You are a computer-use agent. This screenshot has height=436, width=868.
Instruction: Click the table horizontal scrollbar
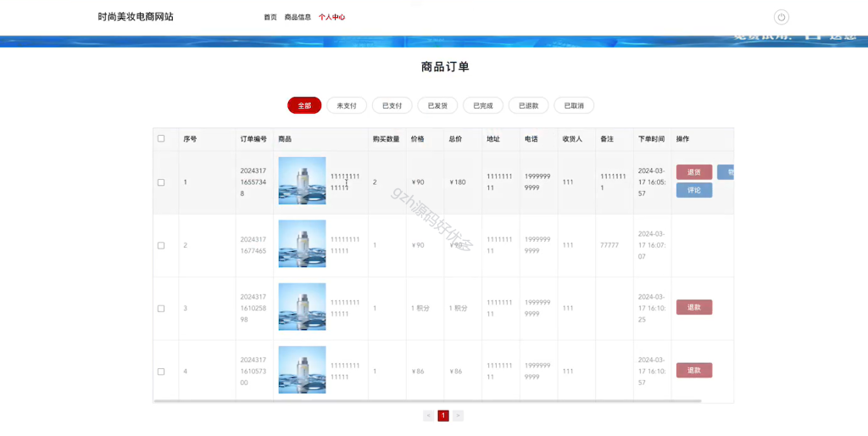(x=427, y=400)
